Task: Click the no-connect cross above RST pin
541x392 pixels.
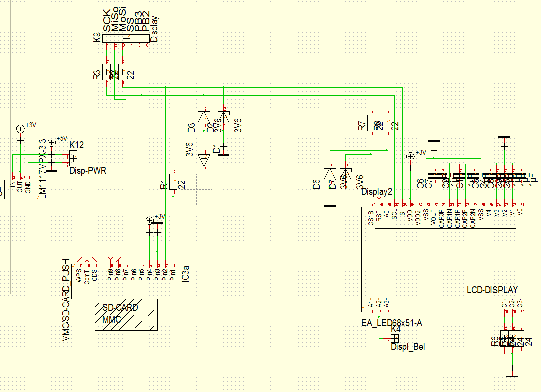Action: 379,200
